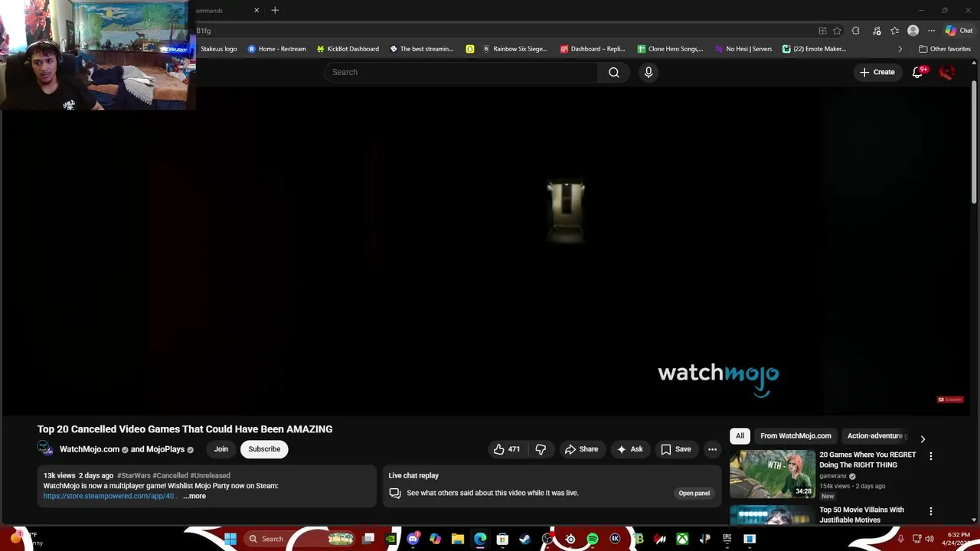Open Steam from the taskbar
The image size is (980, 551).
(524, 539)
